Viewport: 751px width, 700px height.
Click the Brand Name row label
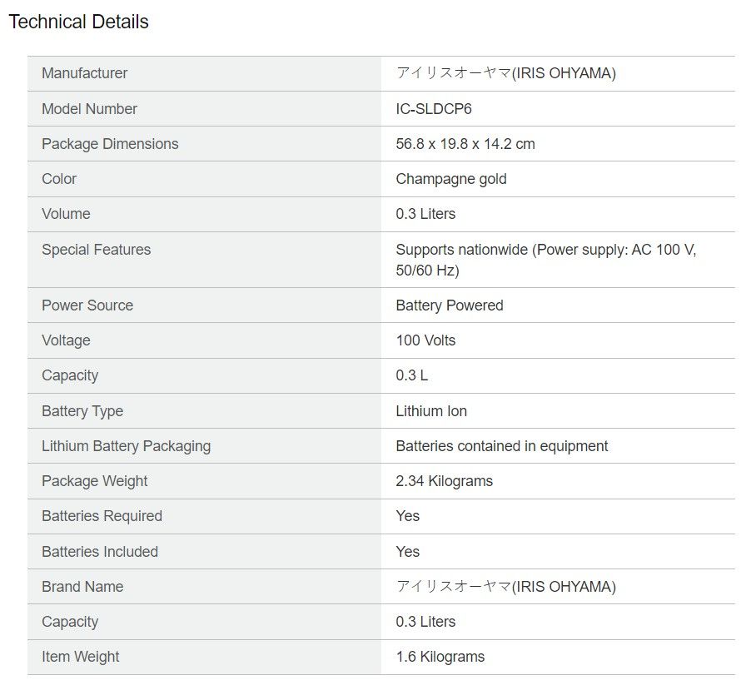[82, 587]
